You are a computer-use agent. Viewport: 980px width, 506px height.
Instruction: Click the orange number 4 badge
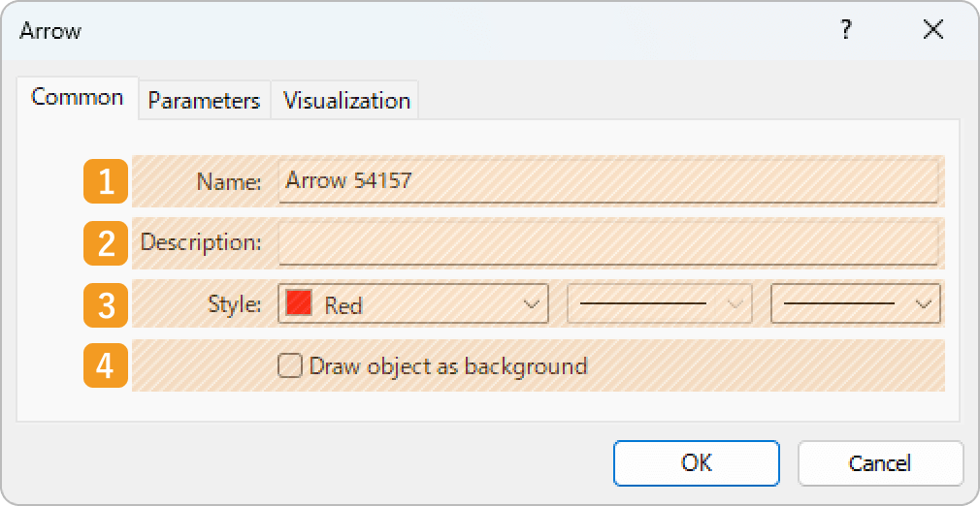[x=106, y=365]
